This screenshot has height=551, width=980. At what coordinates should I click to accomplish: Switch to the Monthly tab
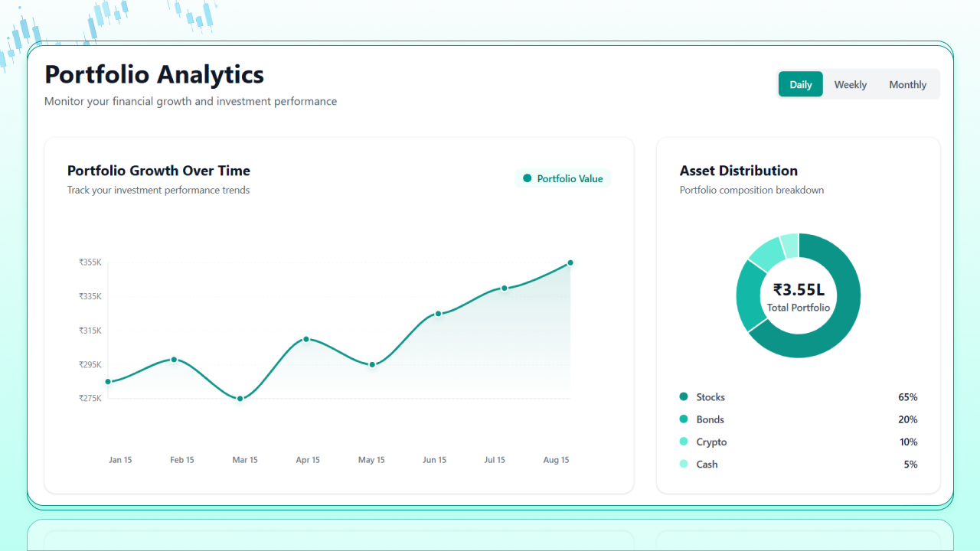(908, 84)
